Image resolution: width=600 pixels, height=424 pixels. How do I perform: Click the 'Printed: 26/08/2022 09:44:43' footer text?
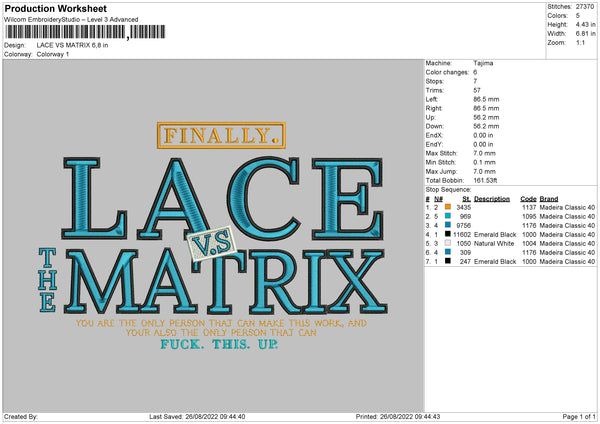[398, 416]
